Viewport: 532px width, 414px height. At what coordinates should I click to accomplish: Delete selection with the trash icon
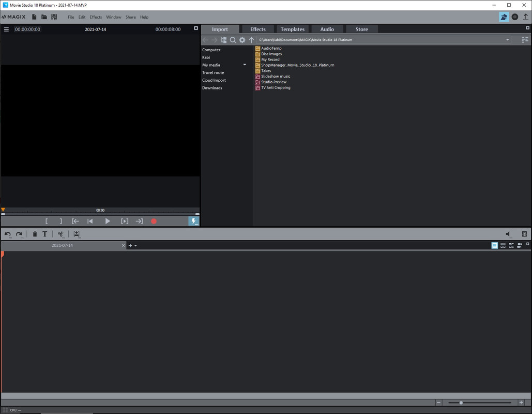(x=35, y=234)
